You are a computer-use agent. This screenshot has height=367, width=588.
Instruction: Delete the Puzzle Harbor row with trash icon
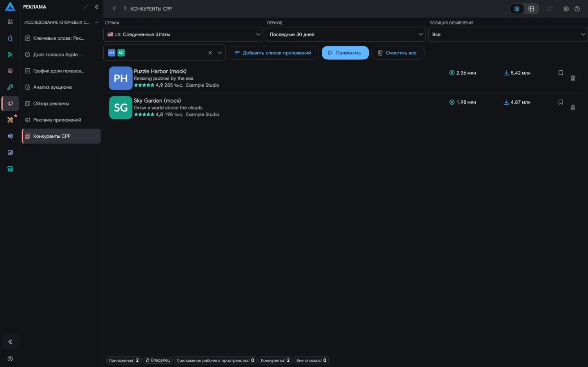(573, 78)
